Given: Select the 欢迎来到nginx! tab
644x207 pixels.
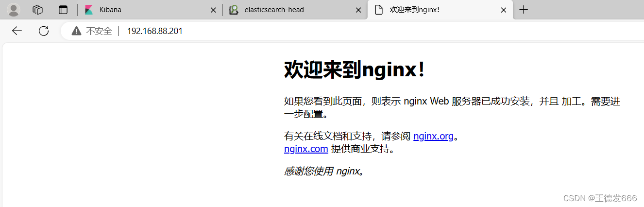Looking at the screenshot, I should (440, 10).
